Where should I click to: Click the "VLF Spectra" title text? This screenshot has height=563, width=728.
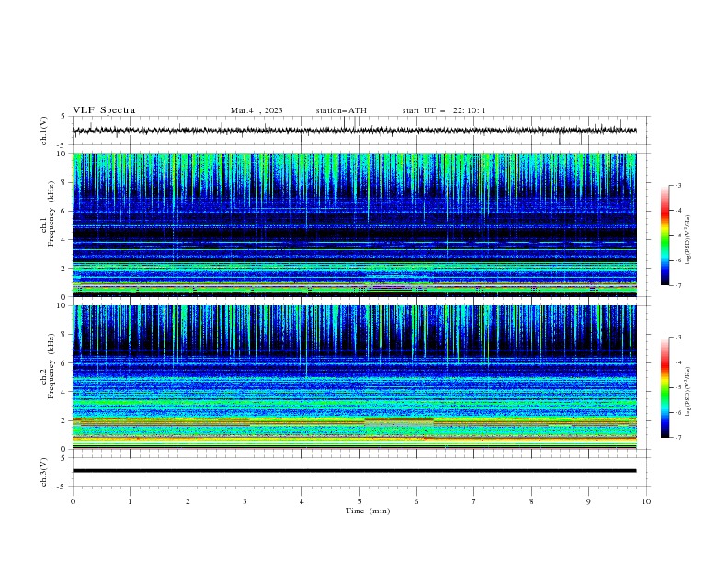point(104,110)
